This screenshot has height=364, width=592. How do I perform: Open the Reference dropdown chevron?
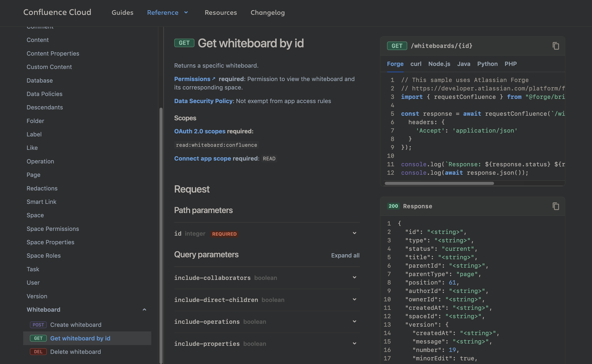[186, 12]
